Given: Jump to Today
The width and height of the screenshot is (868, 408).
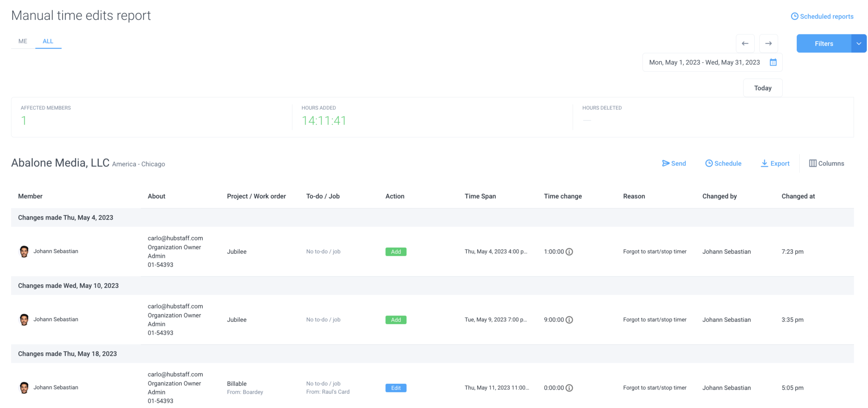Looking at the screenshot, I should (762, 88).
